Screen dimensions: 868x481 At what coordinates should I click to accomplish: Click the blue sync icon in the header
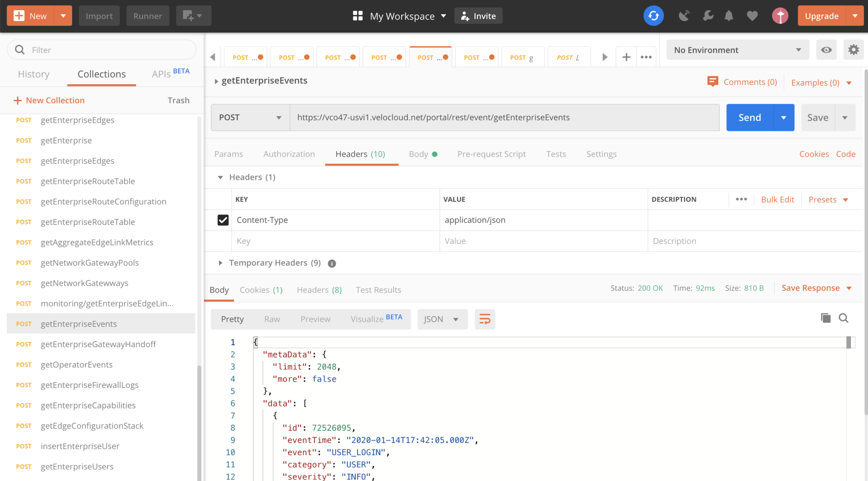click(x=653, y=16)
